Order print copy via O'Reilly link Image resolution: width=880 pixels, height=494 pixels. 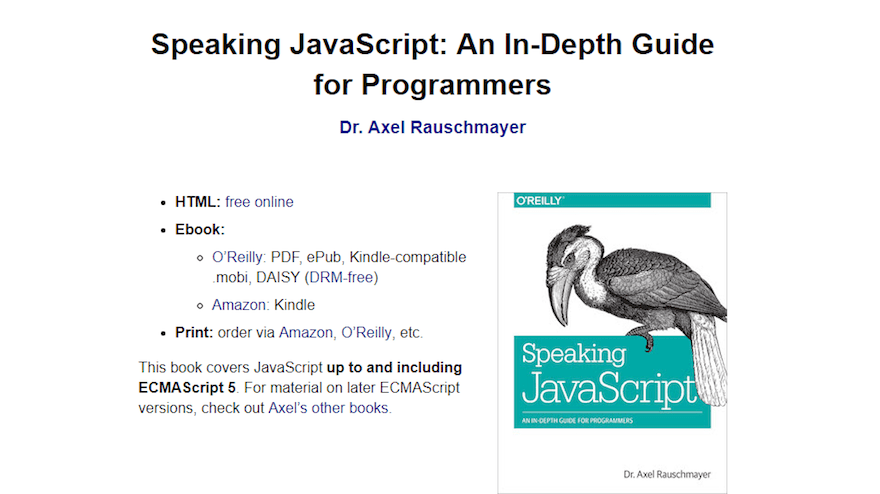tap(366, 332)
